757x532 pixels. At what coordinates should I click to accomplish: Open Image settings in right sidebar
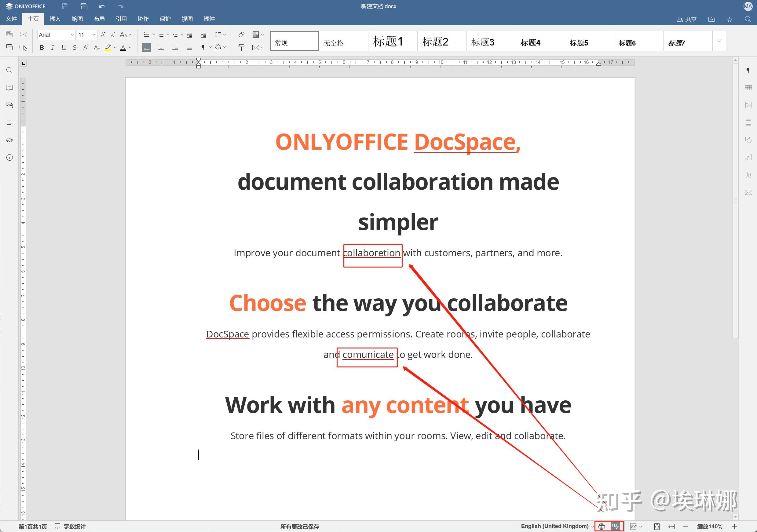(x=748, y=105)
